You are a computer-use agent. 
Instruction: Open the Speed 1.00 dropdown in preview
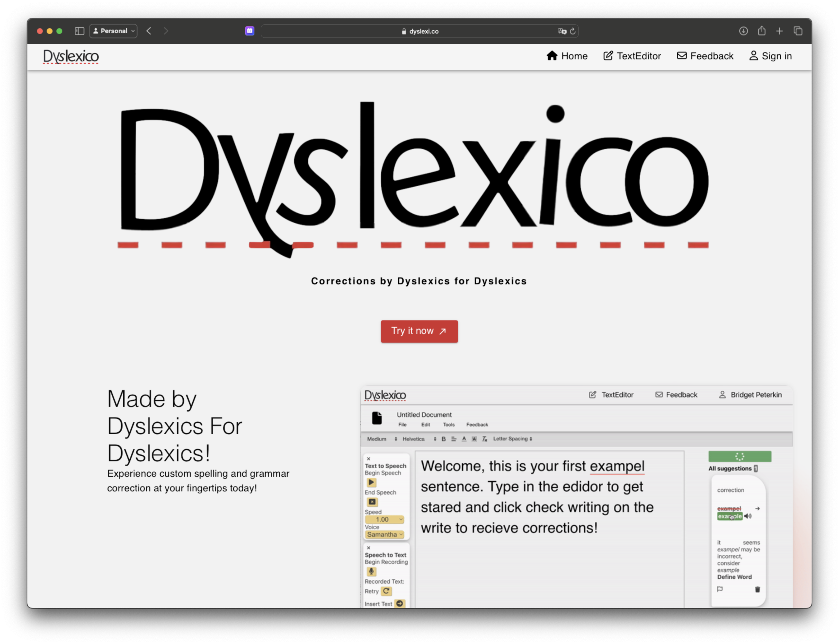tap(384, 519)
